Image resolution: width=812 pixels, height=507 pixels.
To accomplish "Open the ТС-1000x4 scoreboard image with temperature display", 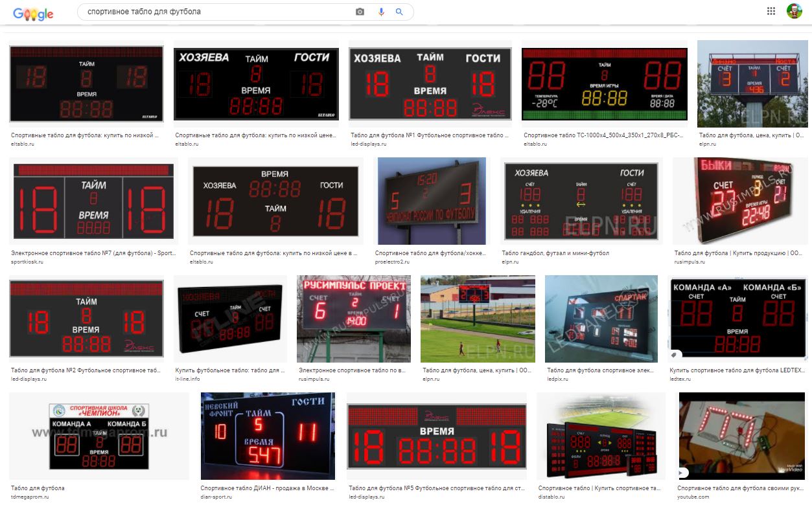I will click(x=605, y=84).
